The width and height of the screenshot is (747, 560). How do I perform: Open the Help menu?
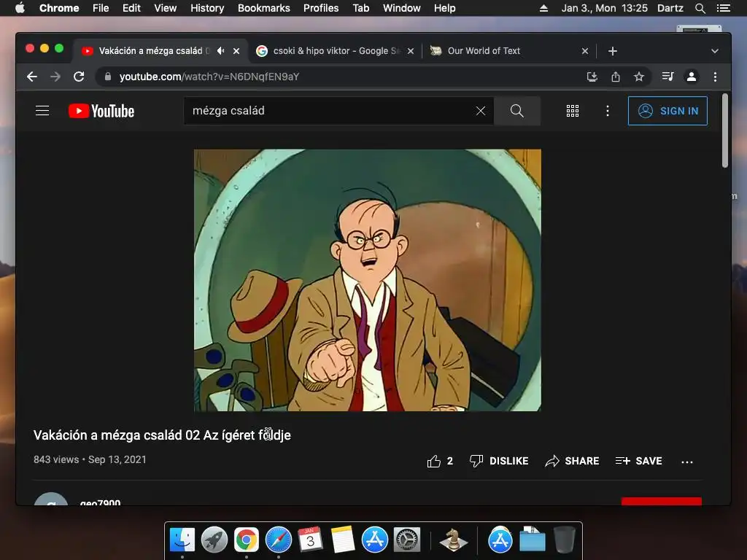(x=444, y=8)
